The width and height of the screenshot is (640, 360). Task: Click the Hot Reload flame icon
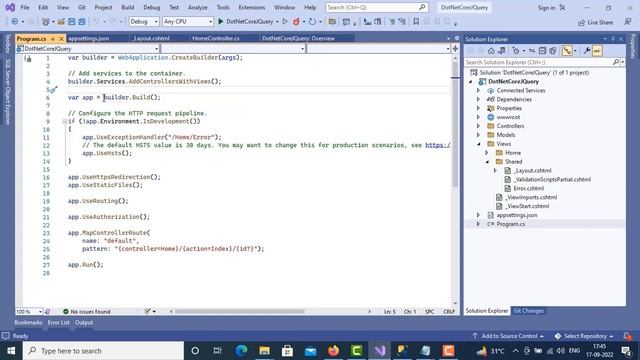point(296,21)
